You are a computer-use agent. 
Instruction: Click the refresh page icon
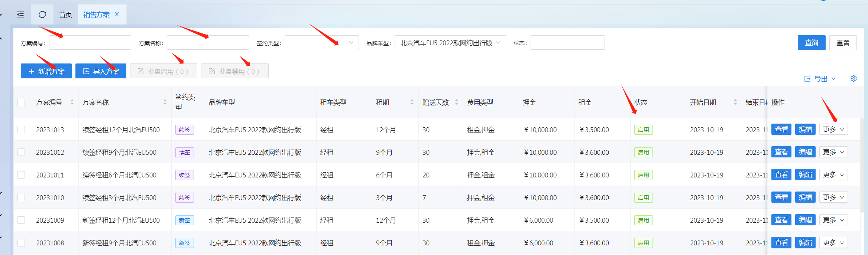click(x=42, y=14)
